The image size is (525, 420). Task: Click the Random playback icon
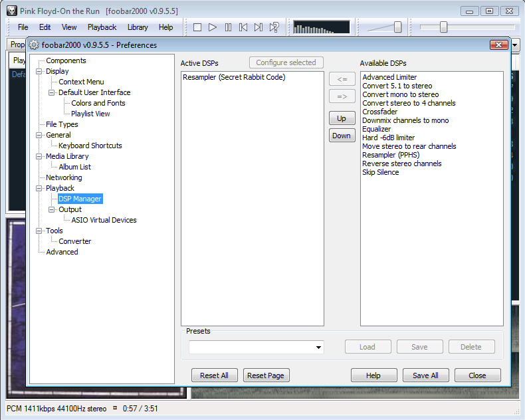(x=274, y=27)
